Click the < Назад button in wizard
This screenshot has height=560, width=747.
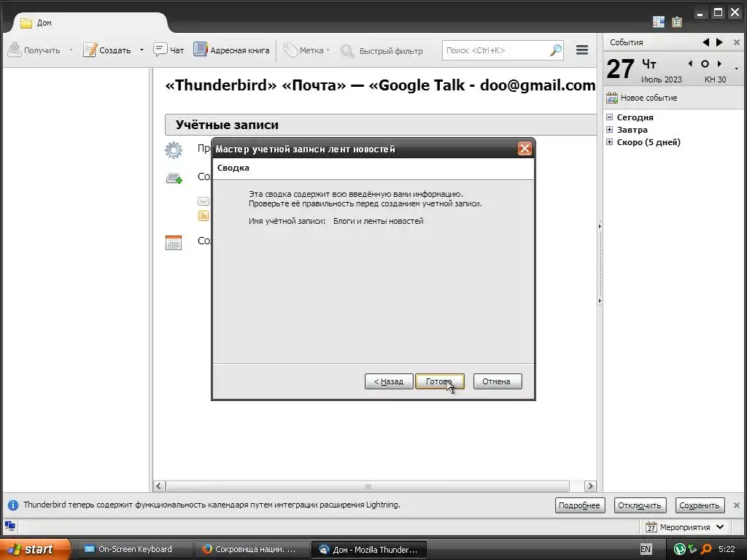(x=389, y=381)
